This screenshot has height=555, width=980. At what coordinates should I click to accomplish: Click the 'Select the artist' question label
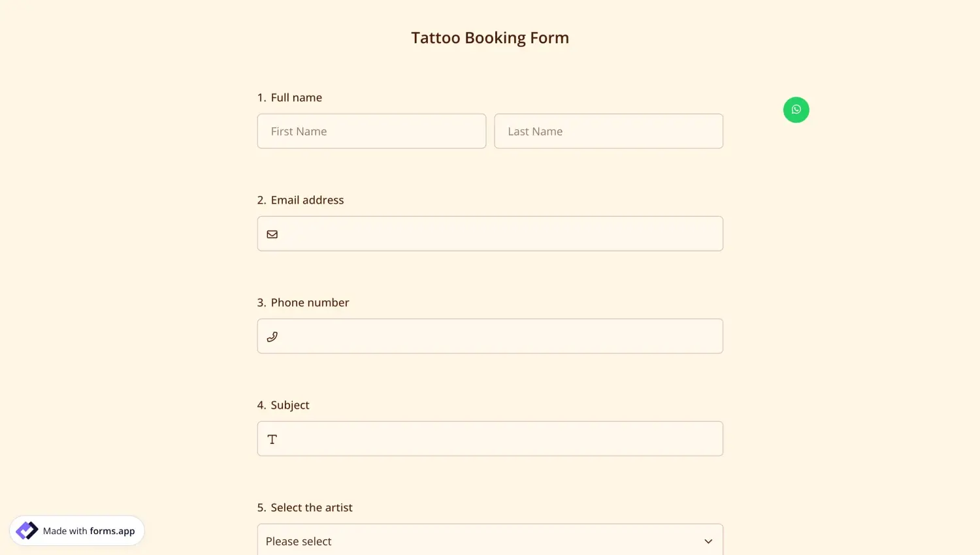312,507
